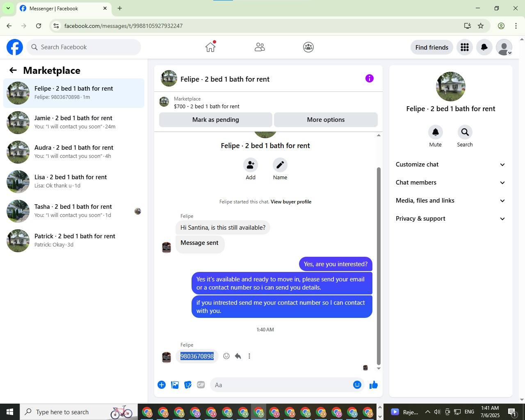Click the 1:41 AM taskbar clock
The image size is (525, 420).
click(490, 412)
